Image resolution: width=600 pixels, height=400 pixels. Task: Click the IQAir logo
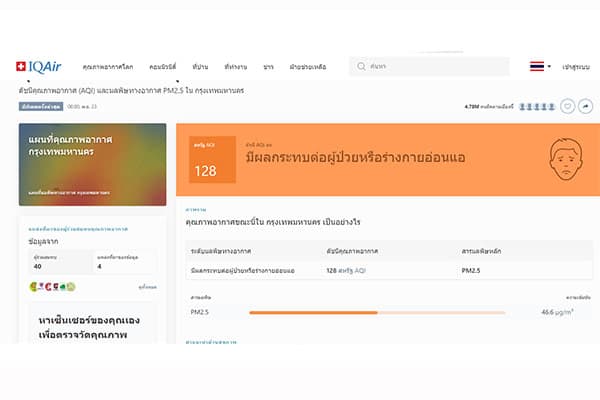(x=39, y=66)
